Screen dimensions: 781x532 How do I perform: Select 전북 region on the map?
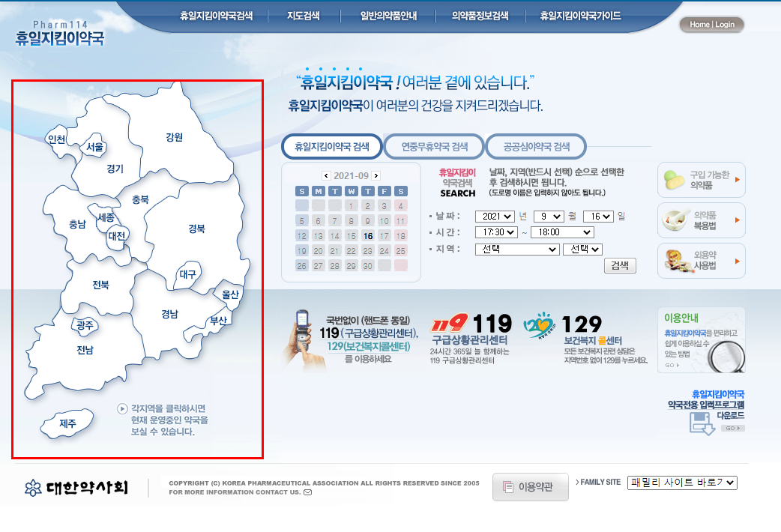100,285
